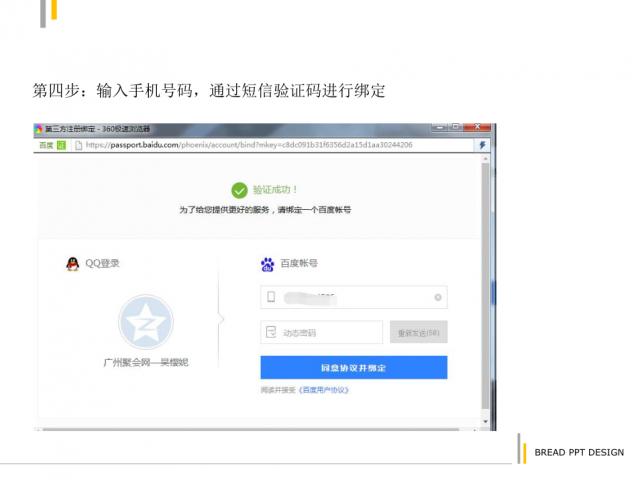Click the horizontal scrollbar at page bottom
The height and width of the screenshot is (480, 640).
point(250,427)
